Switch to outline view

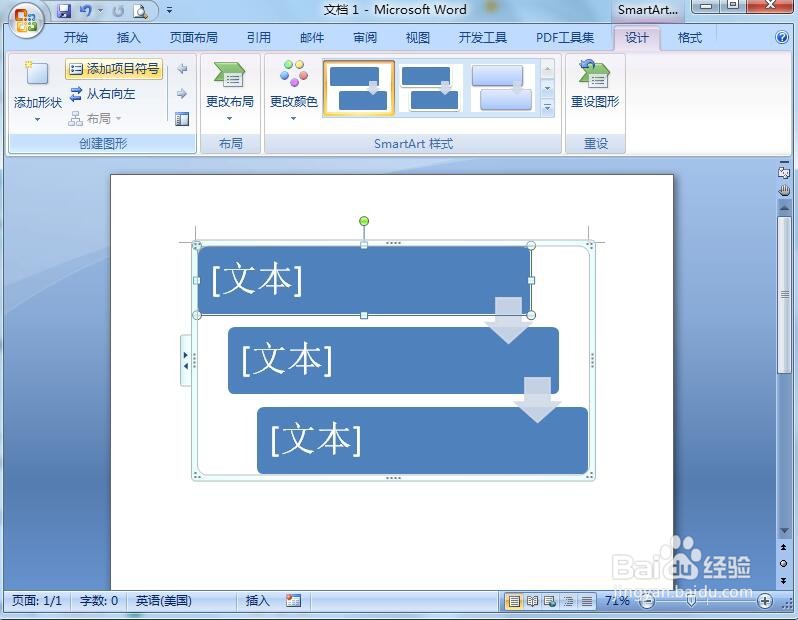coord(568,602)
